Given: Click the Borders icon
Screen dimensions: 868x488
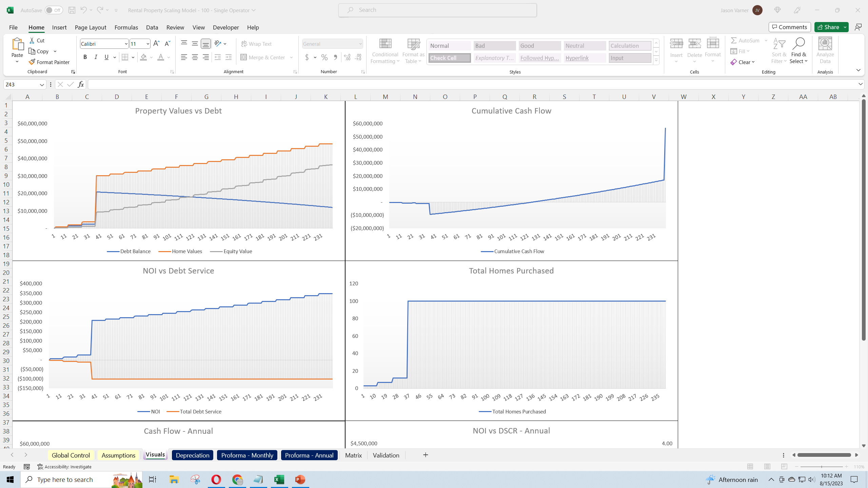Looking at the screenshot, I should click(125, 57).
